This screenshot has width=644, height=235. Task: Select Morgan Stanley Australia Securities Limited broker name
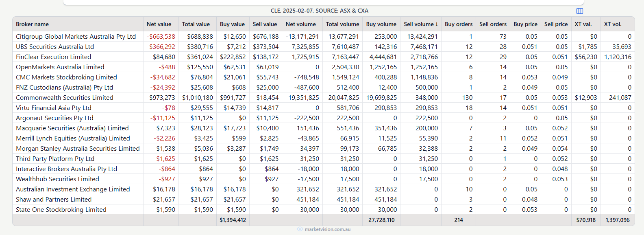point(78,149)
